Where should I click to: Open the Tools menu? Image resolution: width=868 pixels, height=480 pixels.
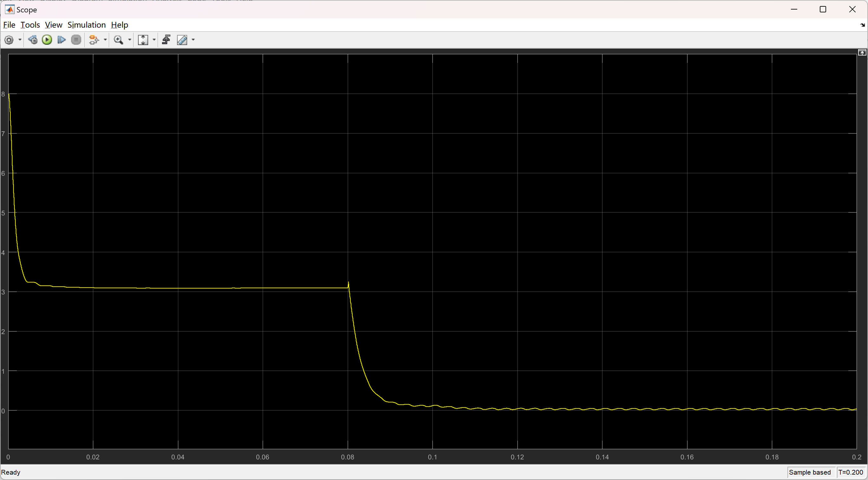(x=30, y=25)
